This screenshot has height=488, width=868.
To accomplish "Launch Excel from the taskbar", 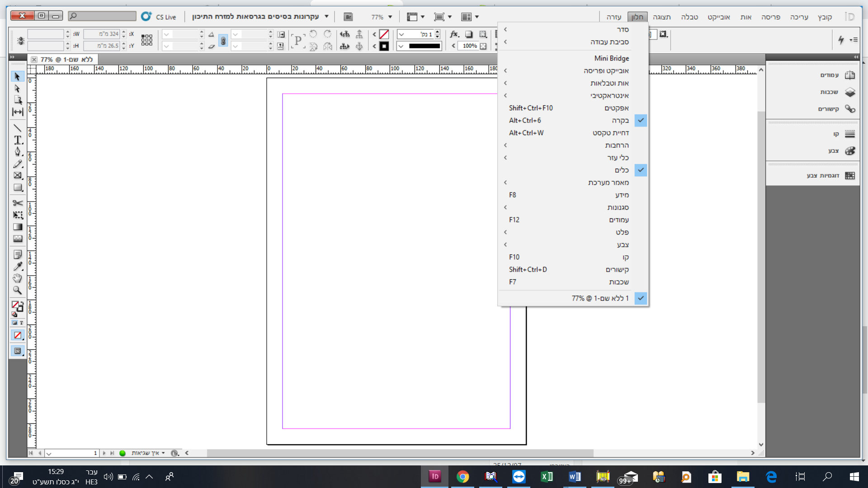I will tap(547, 477).
